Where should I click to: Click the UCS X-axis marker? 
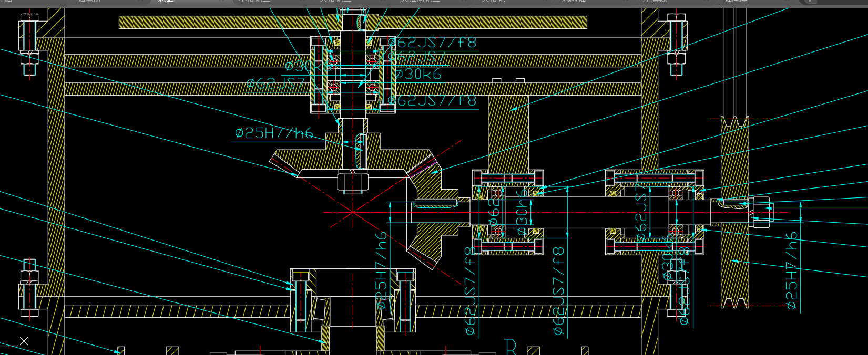tap(24, 341)
